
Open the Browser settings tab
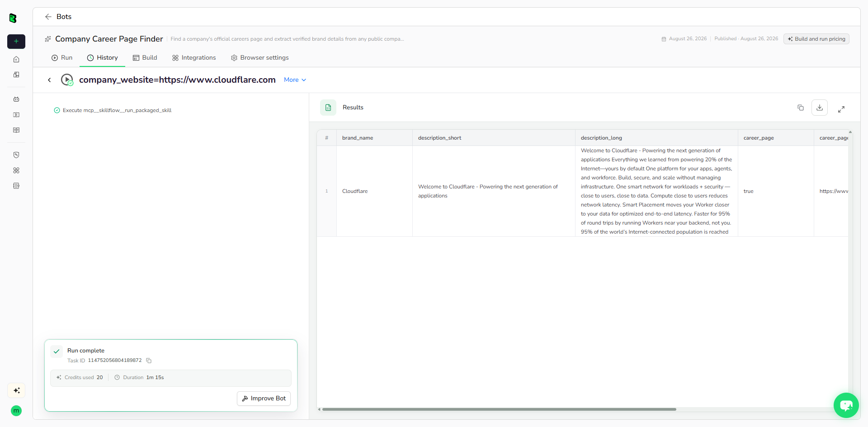pos(259,58)
